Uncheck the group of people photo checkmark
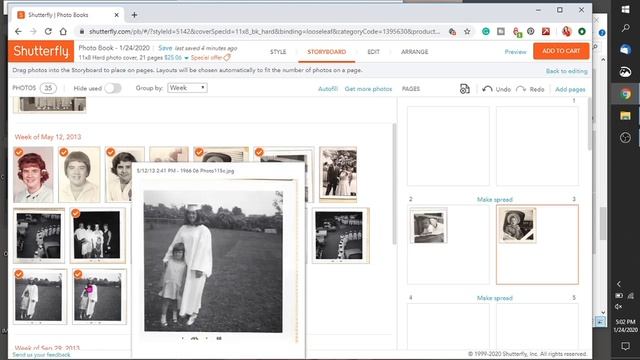 pyautogui.click(x=76, y=213)
